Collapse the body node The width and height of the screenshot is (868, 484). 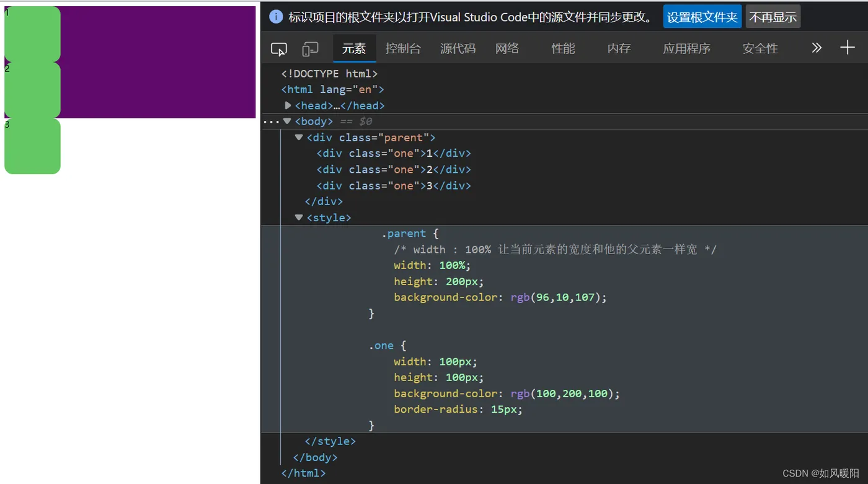point(287,121)
